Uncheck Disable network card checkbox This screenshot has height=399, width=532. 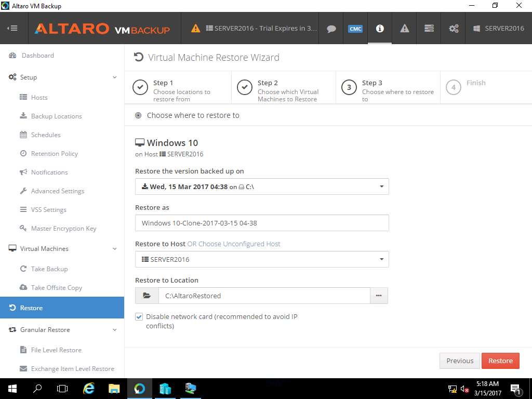[139, 317]
